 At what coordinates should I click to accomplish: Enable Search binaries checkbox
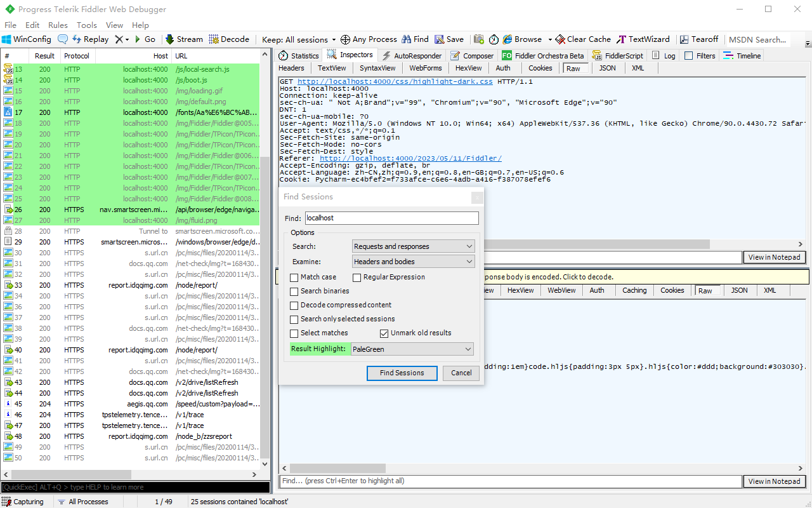294,291
